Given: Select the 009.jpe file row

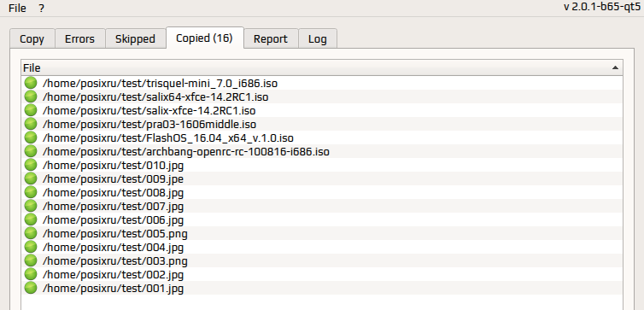Looking at the screenshot, I should [x=322, y=179].
